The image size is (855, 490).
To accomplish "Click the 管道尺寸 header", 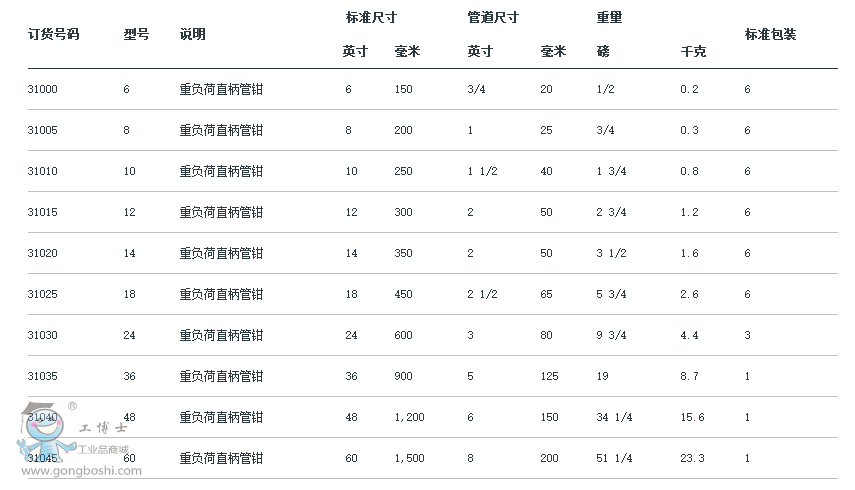I will 493,17.
